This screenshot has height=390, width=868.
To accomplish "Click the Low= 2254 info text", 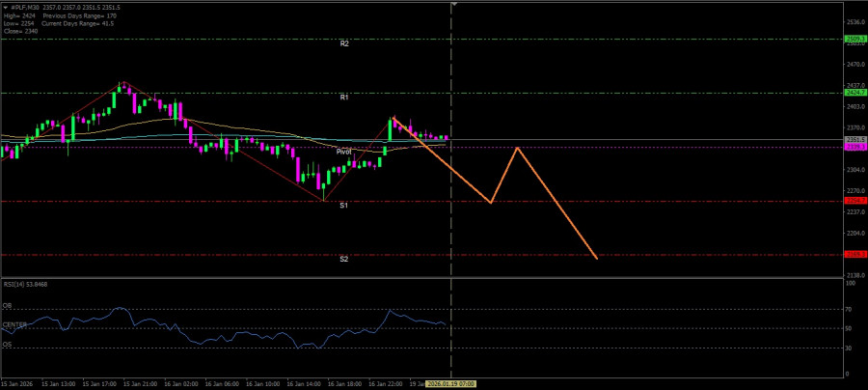I will (19, 23).
